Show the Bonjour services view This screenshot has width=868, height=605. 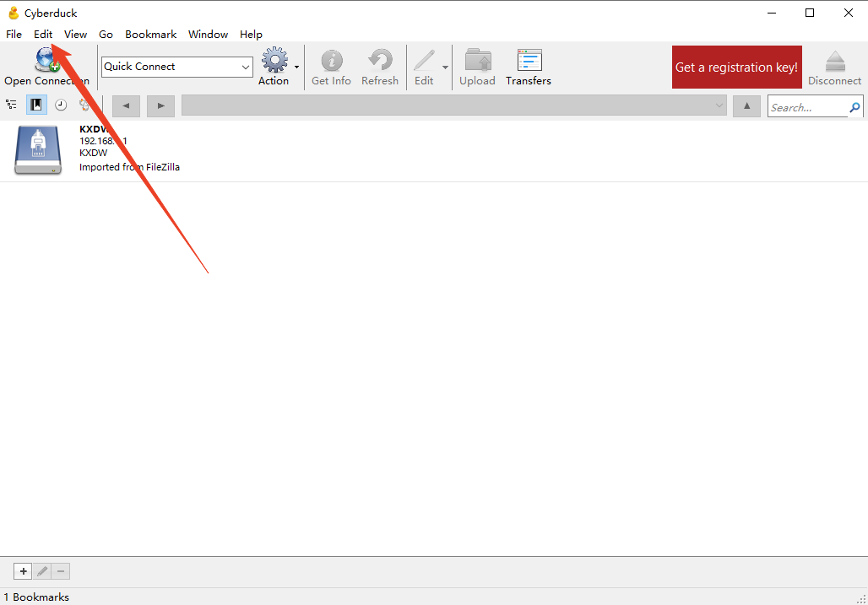point(84,105)
